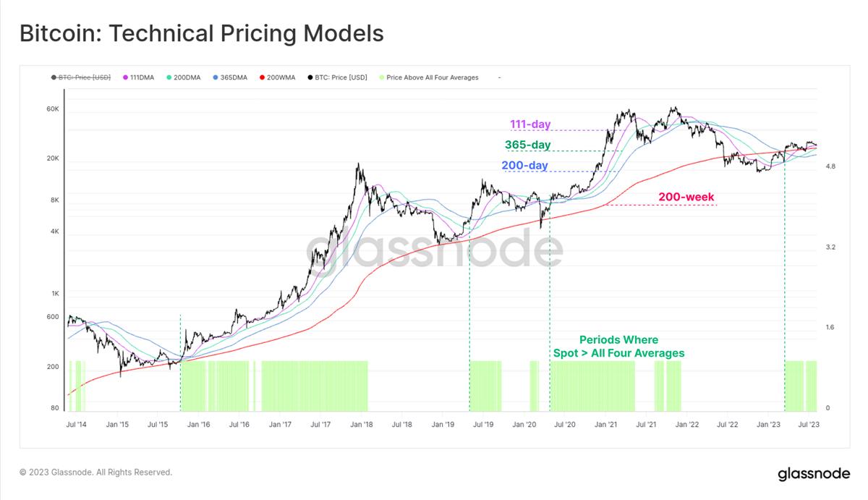Click the black BTC: Price [USD] legend dot
Screen dimensions: 868x500
(x=310, y=77)
